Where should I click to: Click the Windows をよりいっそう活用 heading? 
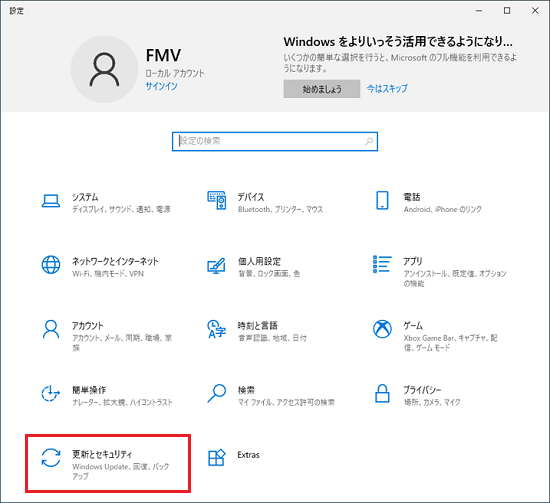(398, 42)
